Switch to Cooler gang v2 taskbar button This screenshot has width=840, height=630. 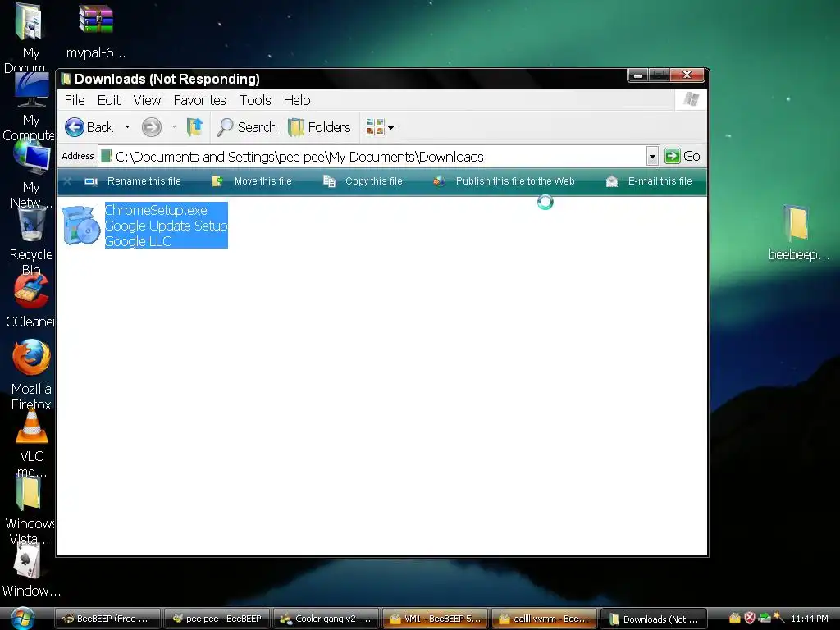pyautogui.click(x=326, y=619)
